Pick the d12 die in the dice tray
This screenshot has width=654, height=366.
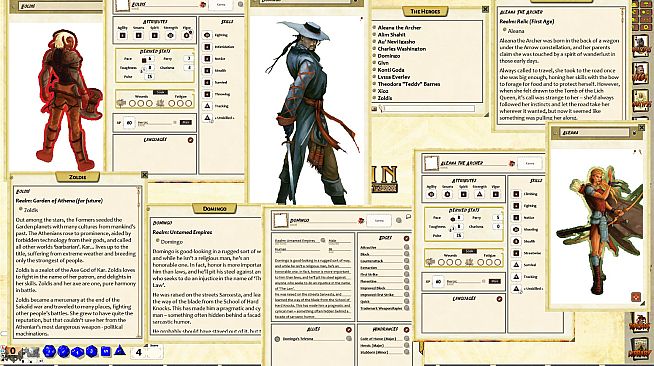click(x=63, y=351)
